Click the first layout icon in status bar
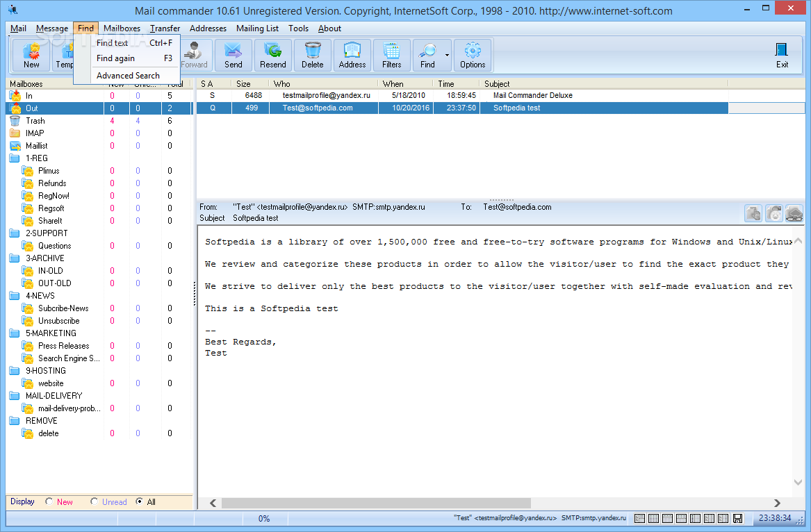Viewport: 811px width, 532px height. (x=640, y=518)
